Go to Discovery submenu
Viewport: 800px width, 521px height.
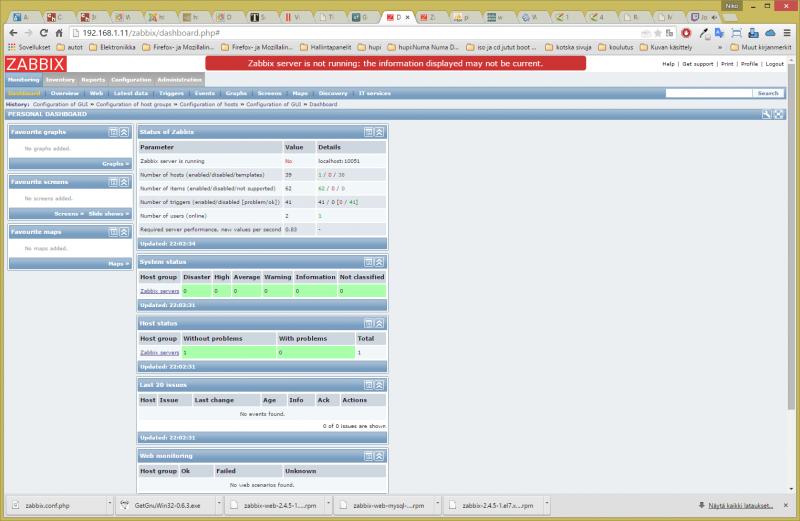333,93
